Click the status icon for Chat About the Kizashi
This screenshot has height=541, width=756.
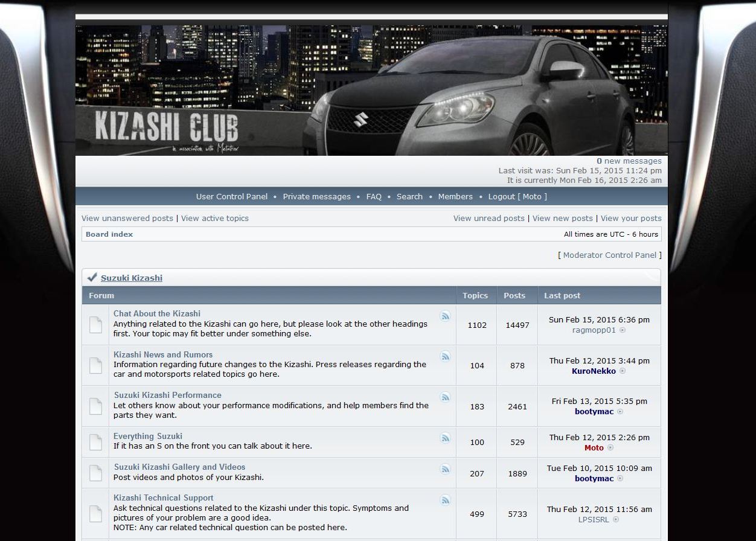click(x=95, y=325)
